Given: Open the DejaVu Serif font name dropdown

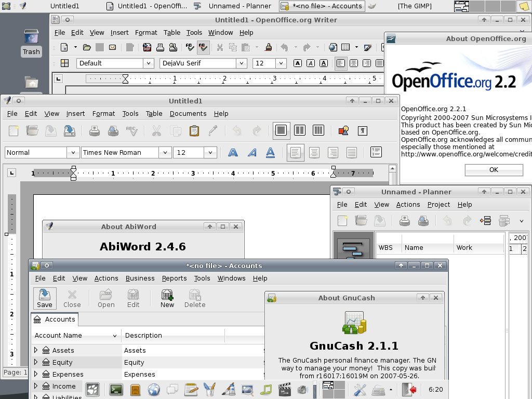Looking at the screenshot, I should 241,63.
